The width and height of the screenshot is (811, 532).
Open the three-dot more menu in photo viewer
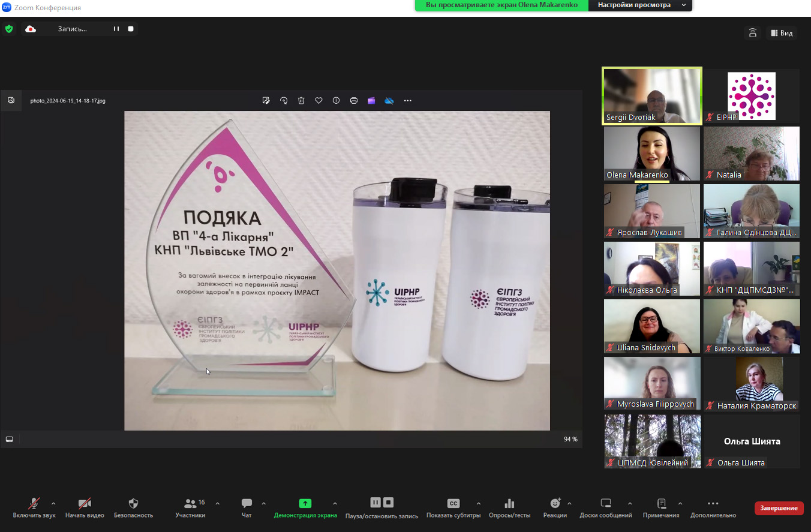(408, 101)
